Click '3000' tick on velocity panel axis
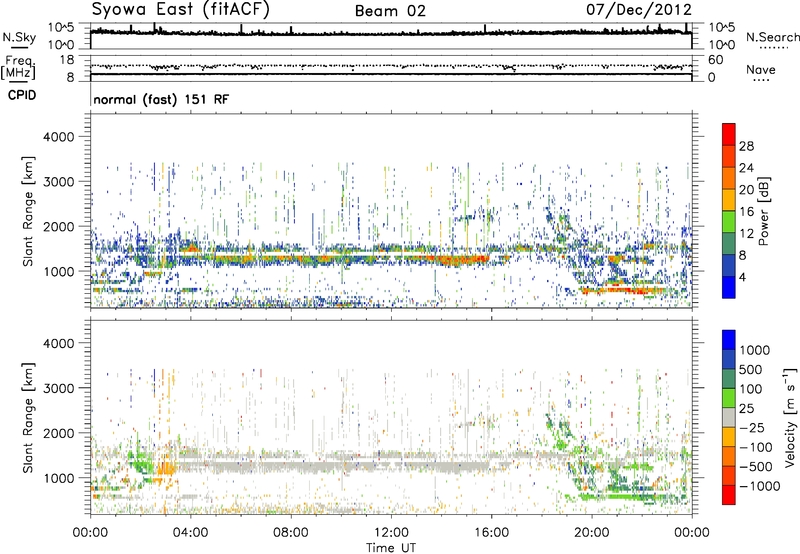This screenshot has width=800, height=554. [x=58, y=388]
